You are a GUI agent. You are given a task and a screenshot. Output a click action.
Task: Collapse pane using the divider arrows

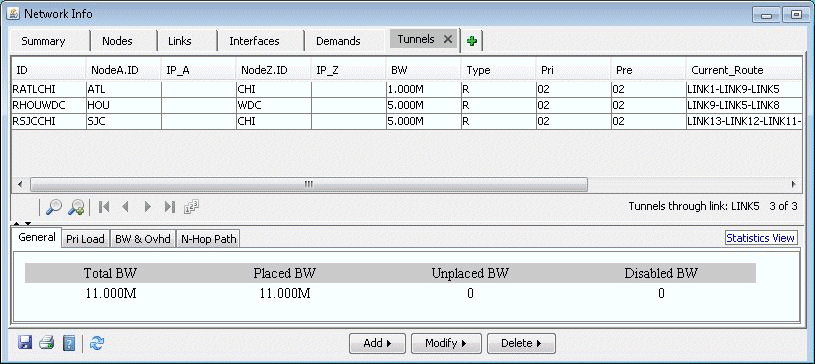[21, 224]
